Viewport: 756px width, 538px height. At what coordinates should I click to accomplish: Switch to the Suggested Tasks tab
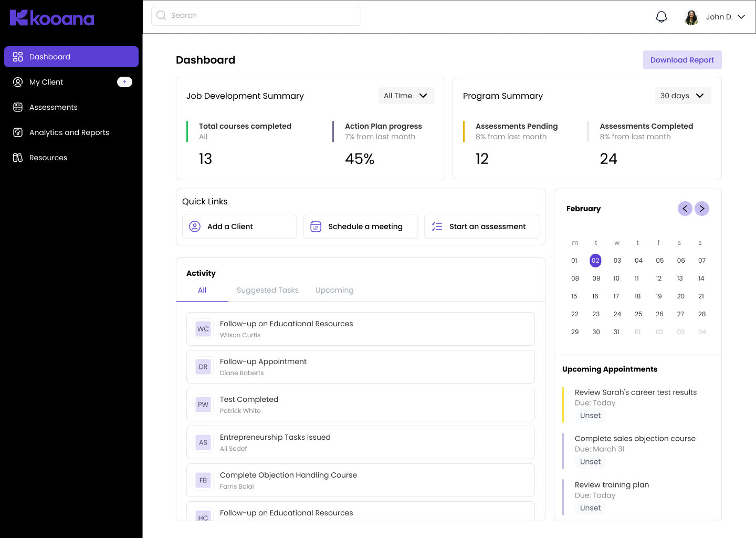coord(267,290)
